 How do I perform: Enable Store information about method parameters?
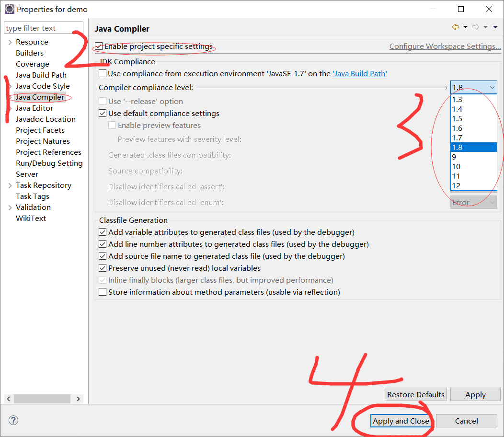[x=103, y=292]
